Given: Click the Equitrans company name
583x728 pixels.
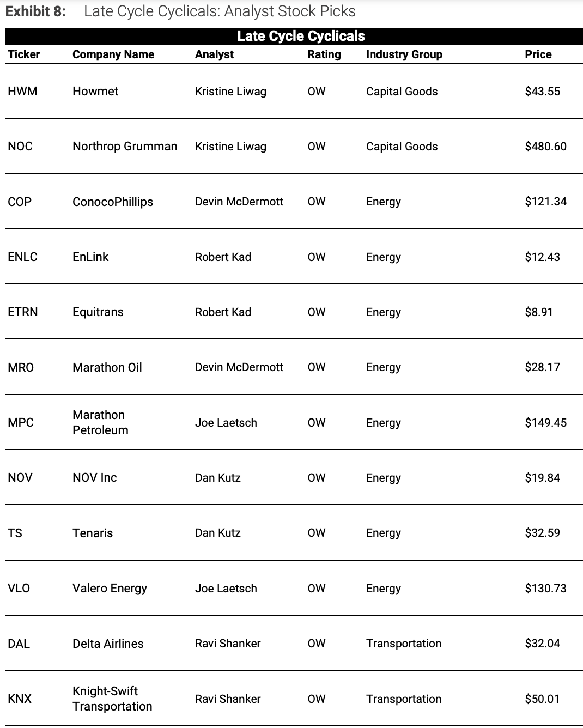Looking at the screenshot, I should 98,312.
